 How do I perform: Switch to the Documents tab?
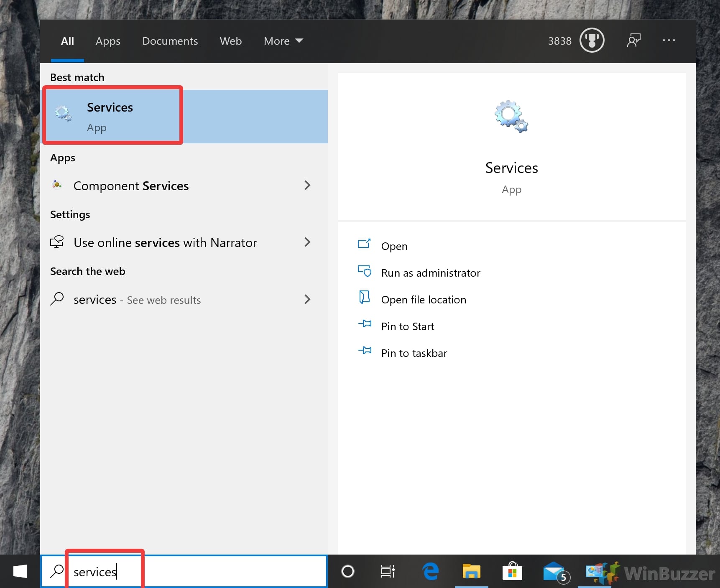[x=170, y=41]
